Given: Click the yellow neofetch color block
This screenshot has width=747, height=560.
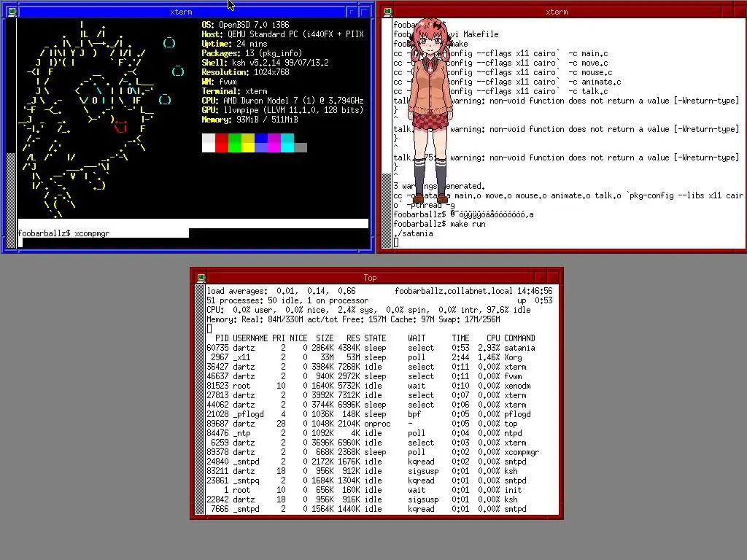Looking at the screenshot, I should tap(248, 143).
